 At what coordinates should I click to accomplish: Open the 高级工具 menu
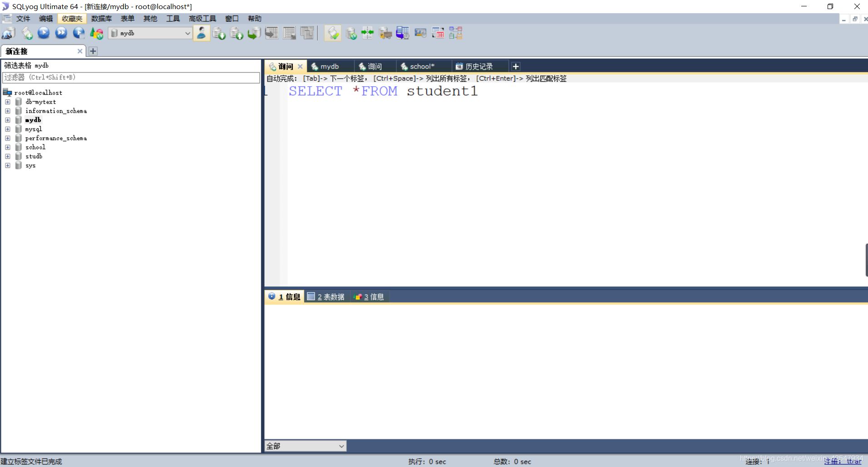pos(202,19)
